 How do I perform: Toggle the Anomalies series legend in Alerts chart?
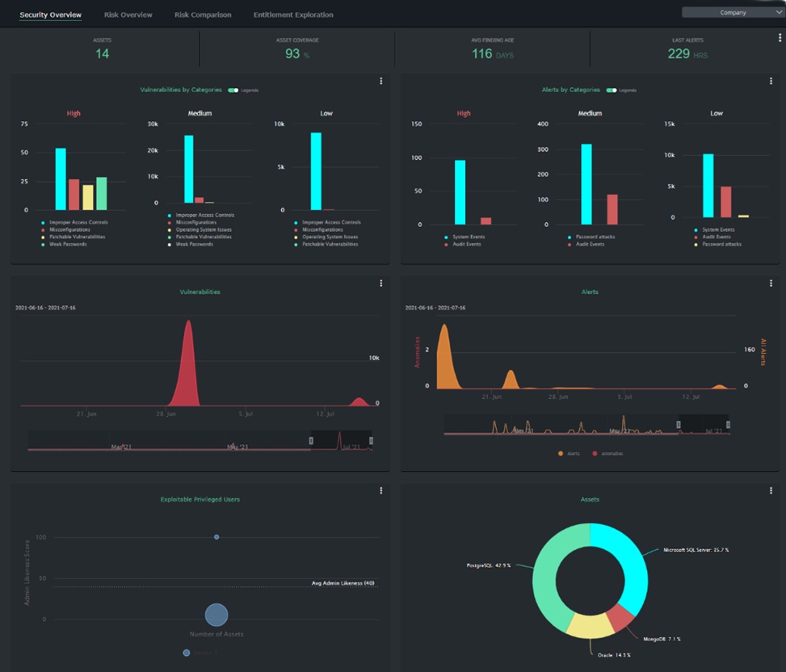coord(607,453)
